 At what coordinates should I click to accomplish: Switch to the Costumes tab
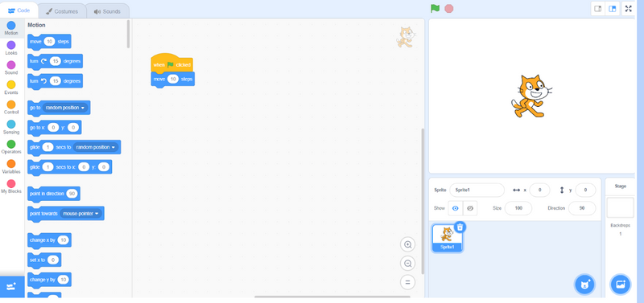tap(62, 11)
